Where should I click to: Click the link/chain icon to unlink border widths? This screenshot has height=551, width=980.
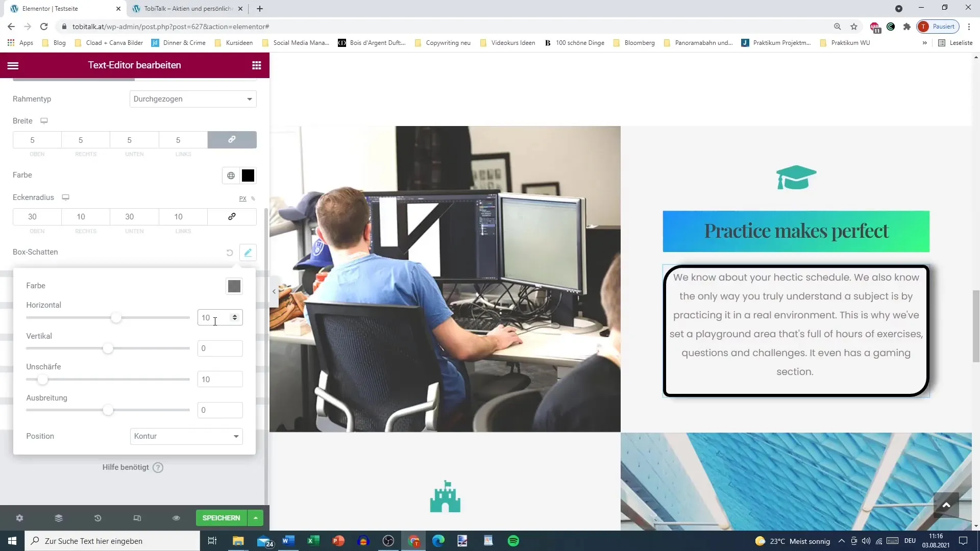click(x=232, y=139)
